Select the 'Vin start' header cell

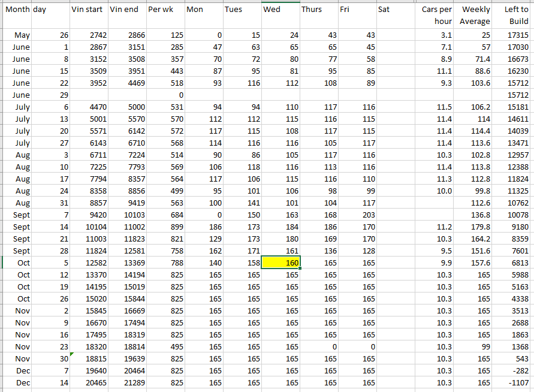(88, 10)
